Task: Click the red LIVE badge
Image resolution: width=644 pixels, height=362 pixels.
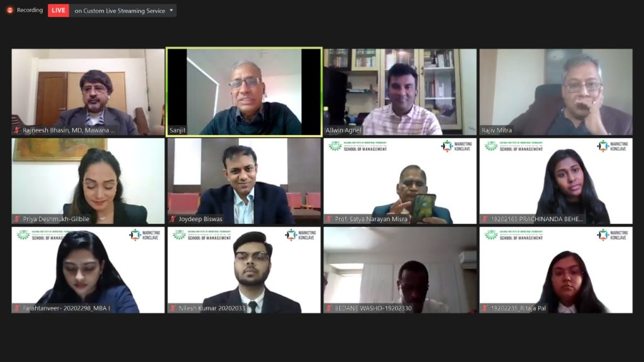Action: 58,10
